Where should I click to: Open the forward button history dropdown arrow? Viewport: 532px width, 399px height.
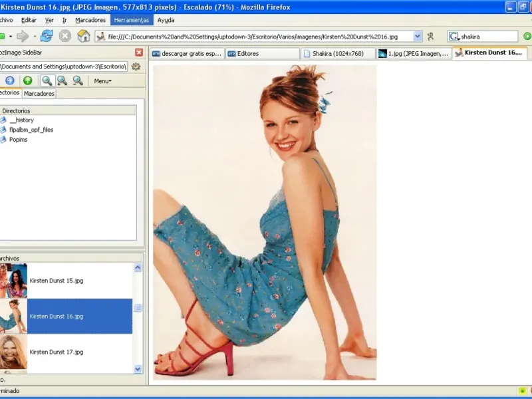coord(35,37)
